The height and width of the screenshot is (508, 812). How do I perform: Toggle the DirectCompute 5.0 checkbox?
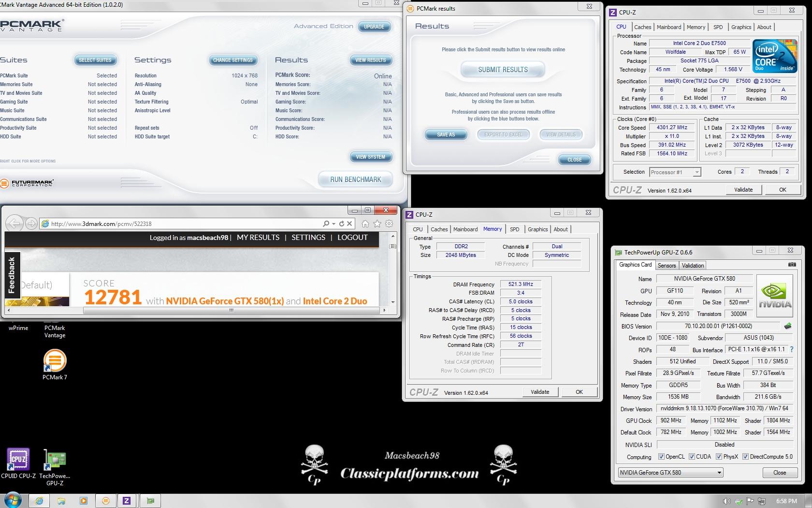pos(745,456)
